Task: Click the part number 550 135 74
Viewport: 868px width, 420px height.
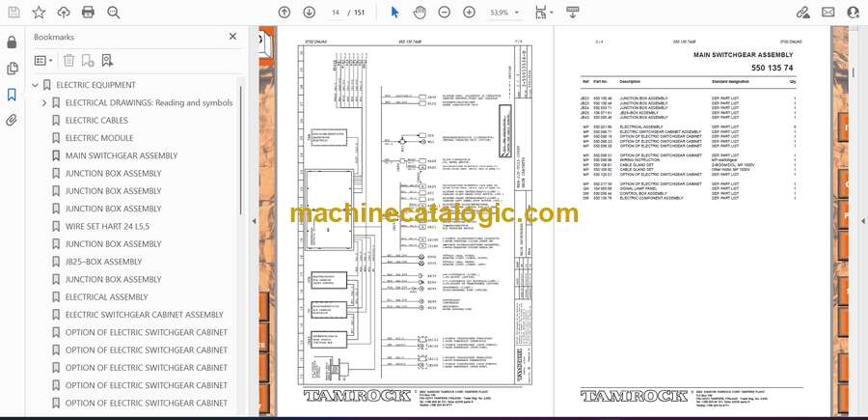Action: [772, 68]
